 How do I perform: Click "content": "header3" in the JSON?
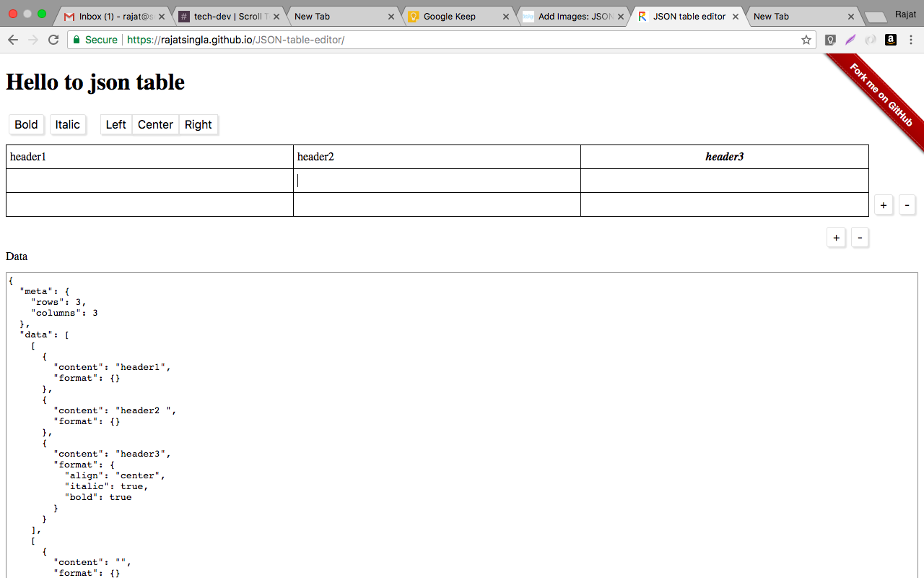(x=112, y=454)
